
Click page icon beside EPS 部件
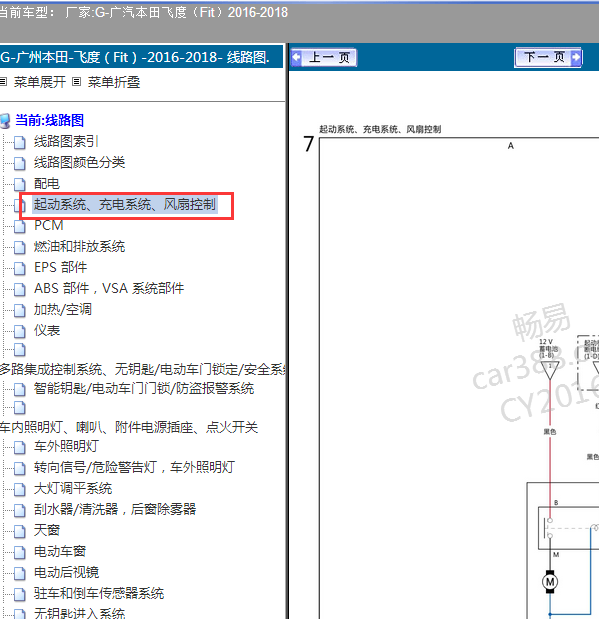click(20, 268)
